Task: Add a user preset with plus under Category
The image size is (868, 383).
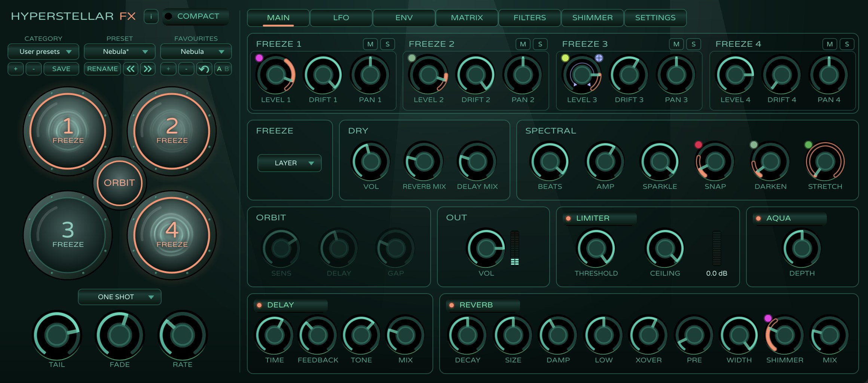Action: point(16,69)
